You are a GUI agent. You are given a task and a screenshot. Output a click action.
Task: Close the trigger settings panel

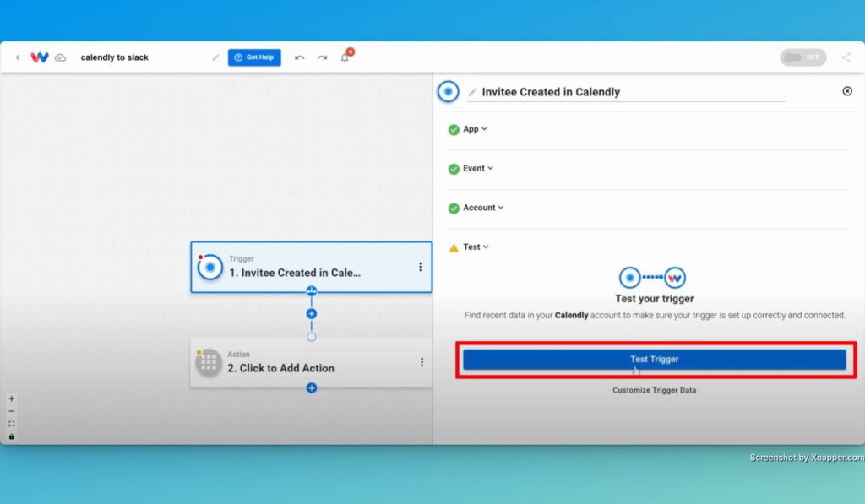click(x=847, y=91)
